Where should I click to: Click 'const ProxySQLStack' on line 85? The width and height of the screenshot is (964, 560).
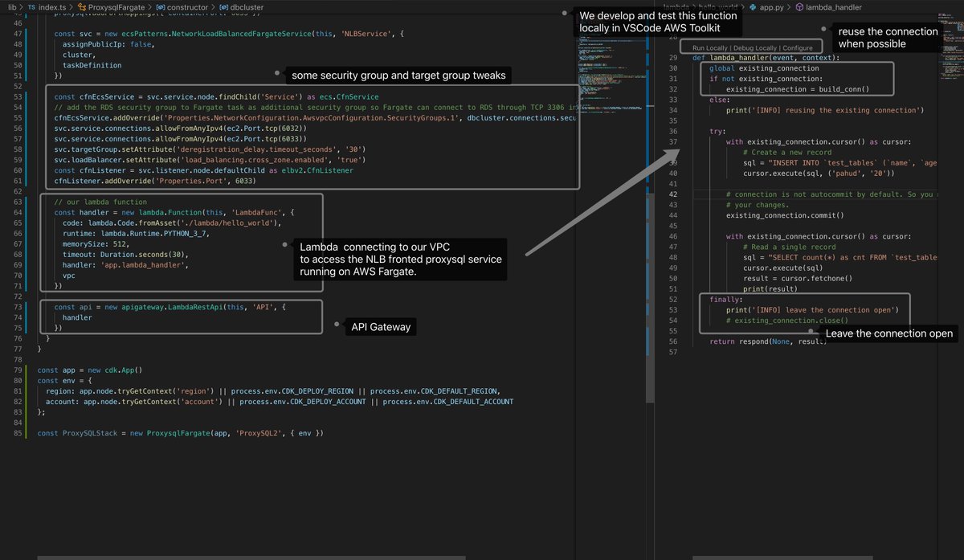pos(78,433)
